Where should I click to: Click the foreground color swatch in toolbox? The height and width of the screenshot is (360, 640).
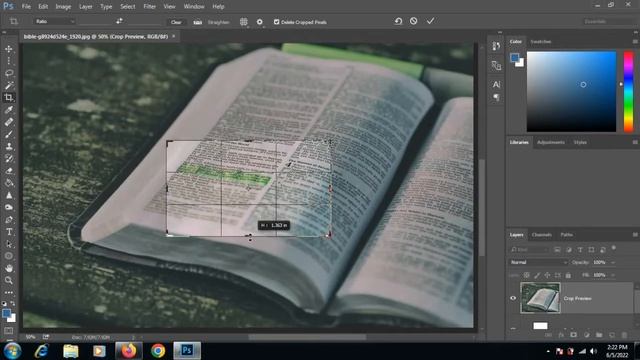[7, 313]
